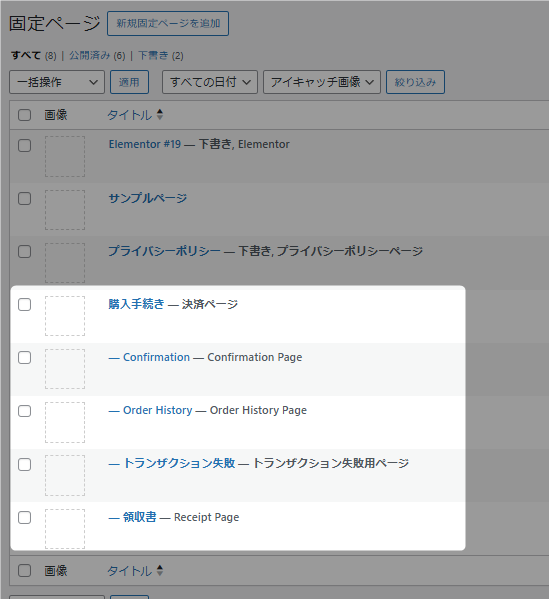Sort by タイトル column in header
This screenshot has height=599, width=549.
135,115
